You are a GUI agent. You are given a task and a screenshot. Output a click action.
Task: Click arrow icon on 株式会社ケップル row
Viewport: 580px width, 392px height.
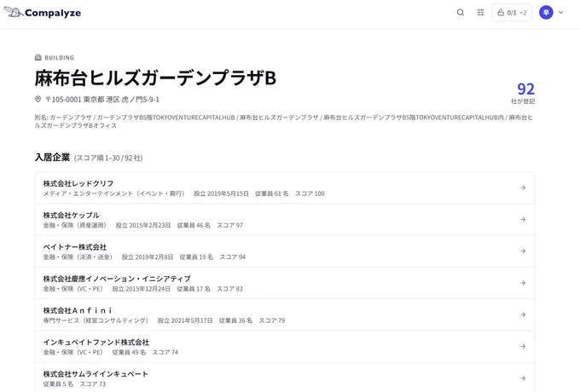[x=523, y=220]
